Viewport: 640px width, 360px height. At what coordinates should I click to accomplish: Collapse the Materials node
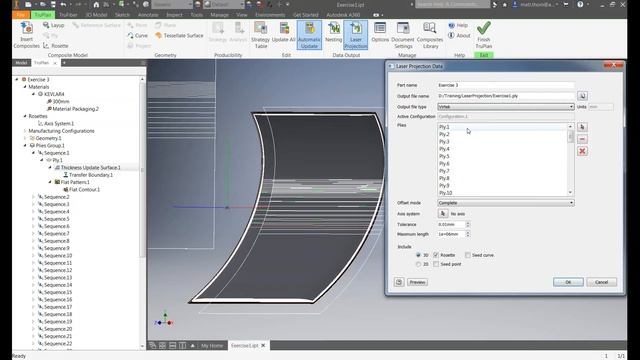25,87
